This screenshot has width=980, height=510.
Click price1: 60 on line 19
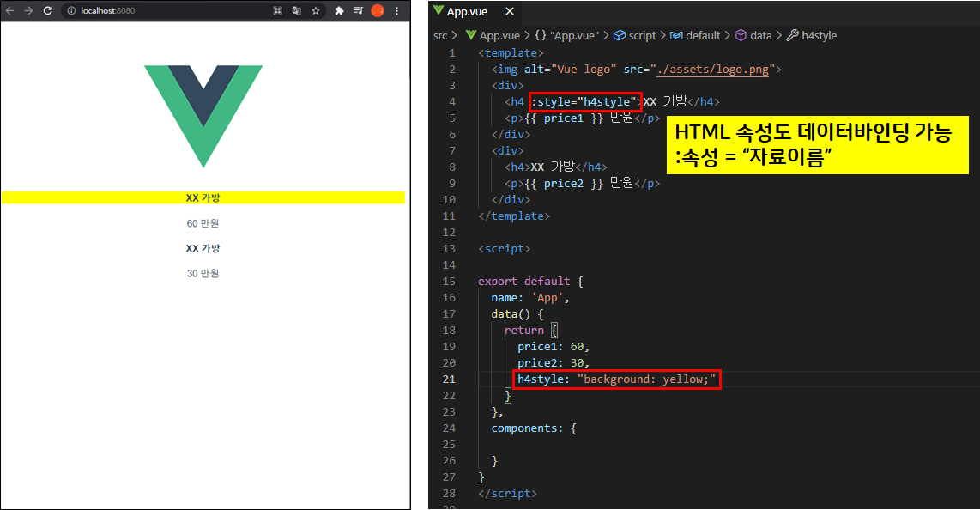click(x=551, y=346)
